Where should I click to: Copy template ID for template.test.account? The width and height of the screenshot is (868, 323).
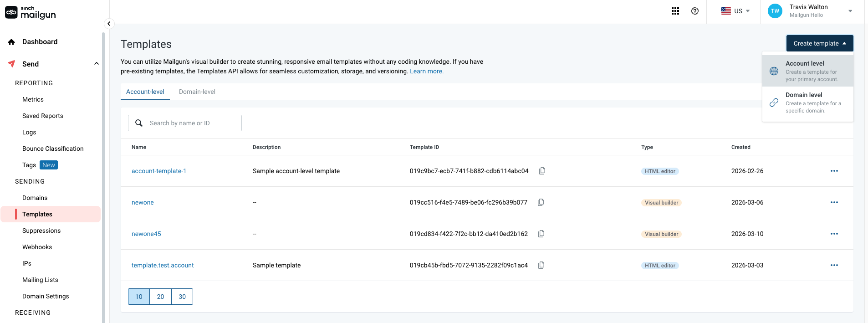click(x=541, y=265)
